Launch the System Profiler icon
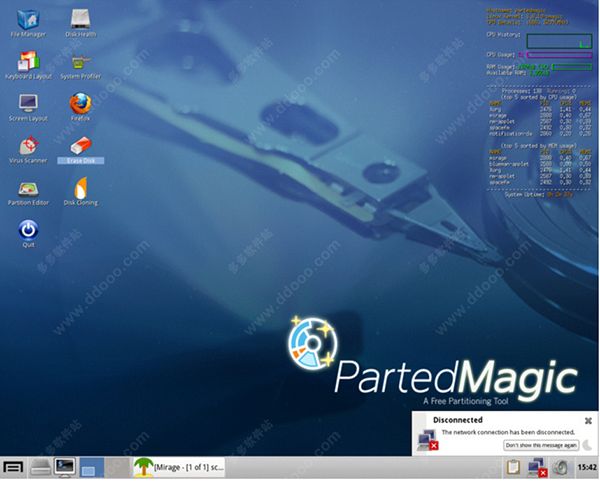 [x=80, y=65]
